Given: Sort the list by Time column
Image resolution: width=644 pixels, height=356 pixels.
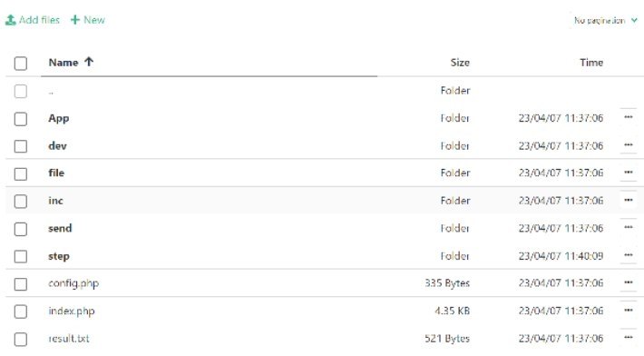Looking at the screenshot, I should [591, 63].
